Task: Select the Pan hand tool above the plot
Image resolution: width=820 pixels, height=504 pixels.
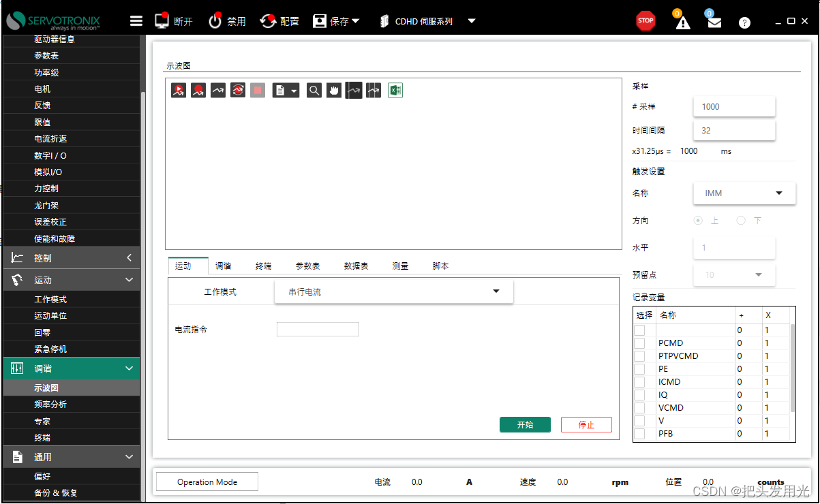Action: 333,90
